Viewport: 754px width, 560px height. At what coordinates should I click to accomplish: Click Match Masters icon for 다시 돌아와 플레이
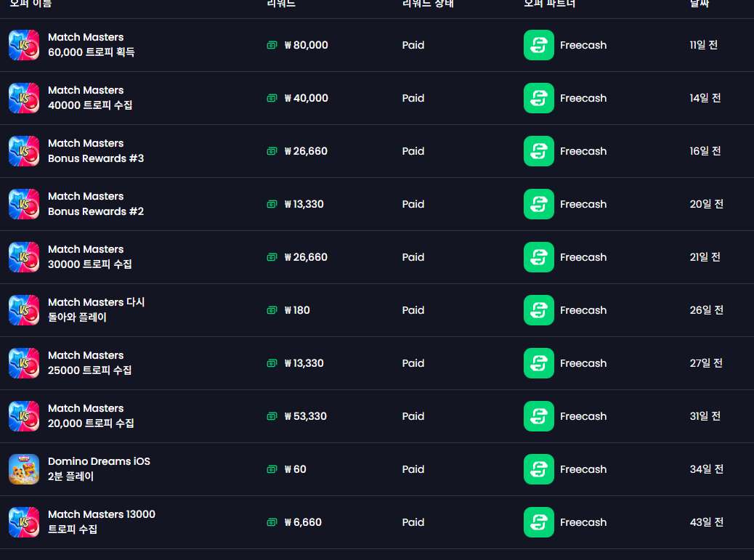(x=24, y=310)
